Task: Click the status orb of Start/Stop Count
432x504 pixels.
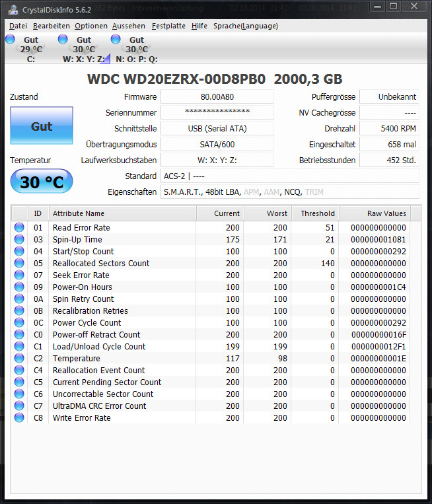Action: 19,251
